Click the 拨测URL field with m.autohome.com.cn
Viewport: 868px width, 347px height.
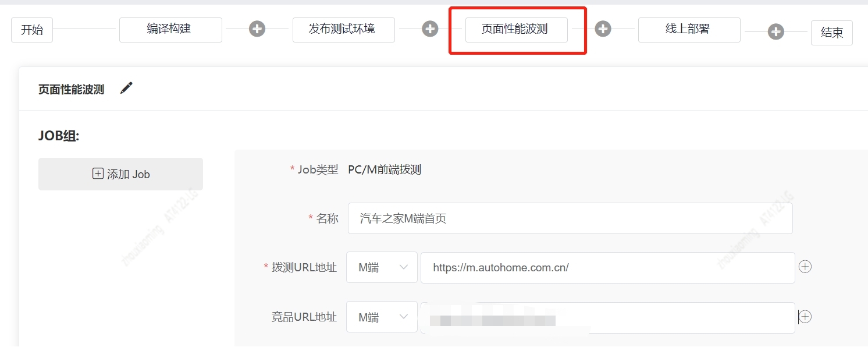(x=607, y=268)
